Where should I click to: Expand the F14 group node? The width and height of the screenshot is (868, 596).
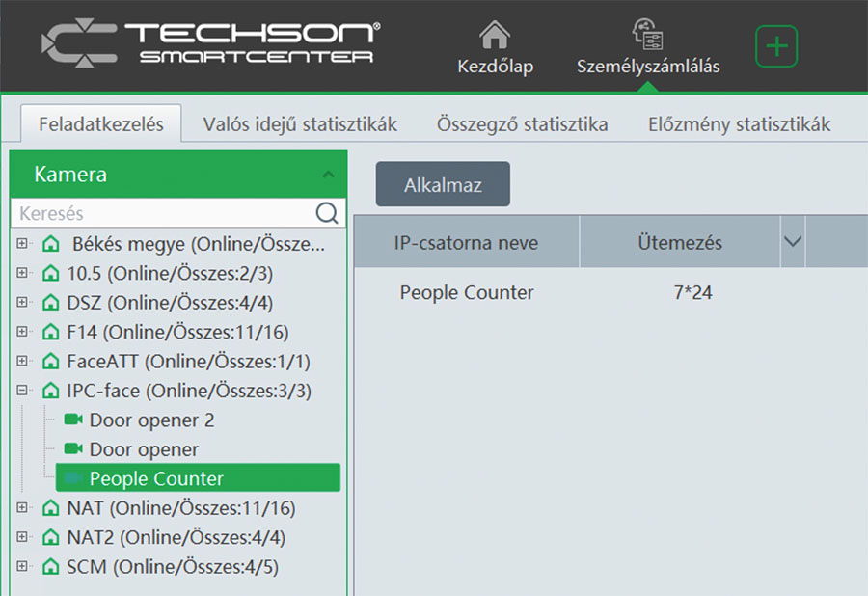click(x=22, y=331)
